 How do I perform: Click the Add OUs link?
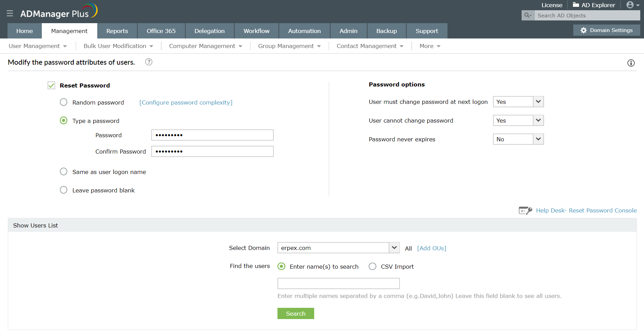432,248
